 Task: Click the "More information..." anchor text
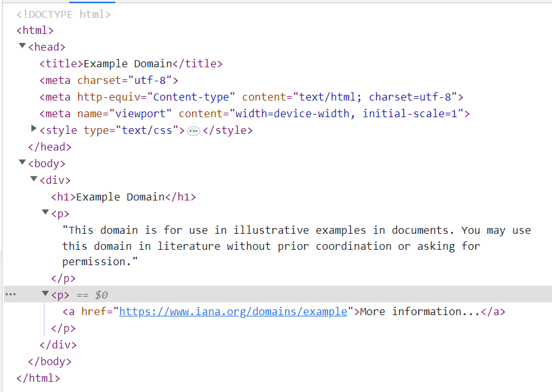pyautogui.click(x=420, y=311)
